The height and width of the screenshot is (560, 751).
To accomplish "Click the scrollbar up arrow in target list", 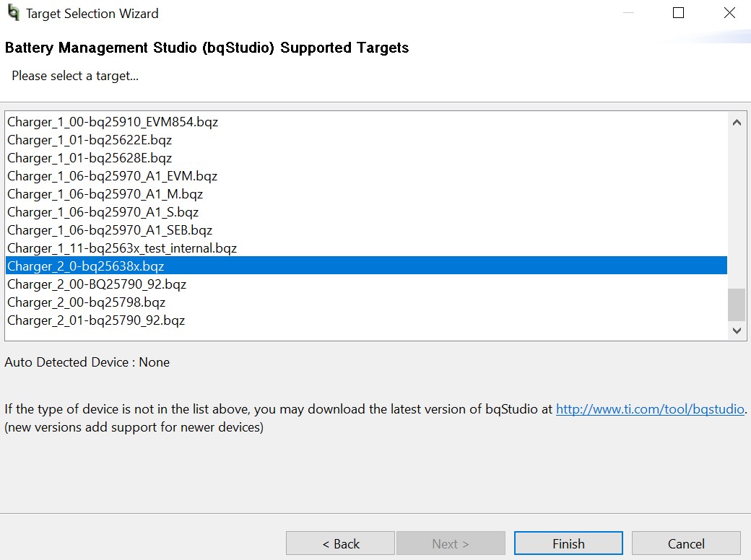I will 737,123.
